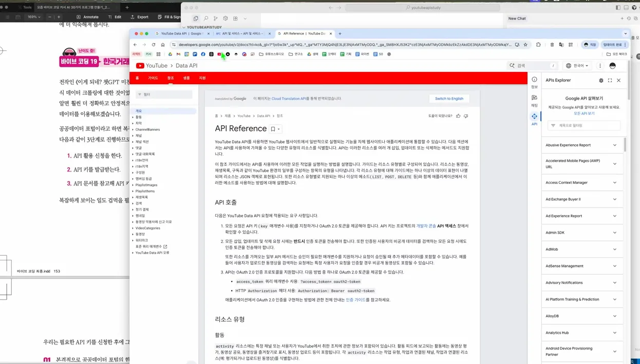The width and height of the screenshot is (640, 364).
Task: Open 참조 tab in red nav
Action: 171,78
